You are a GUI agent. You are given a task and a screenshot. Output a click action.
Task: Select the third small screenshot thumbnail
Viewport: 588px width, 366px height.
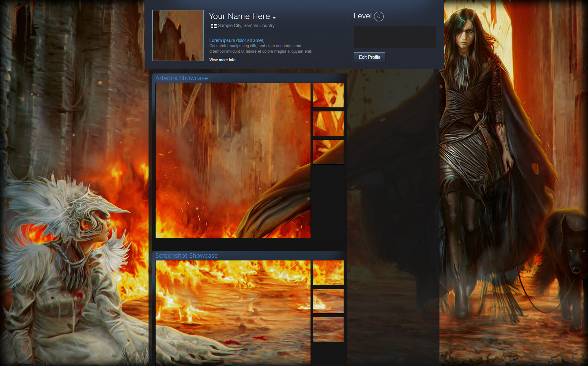click(328, 330)
